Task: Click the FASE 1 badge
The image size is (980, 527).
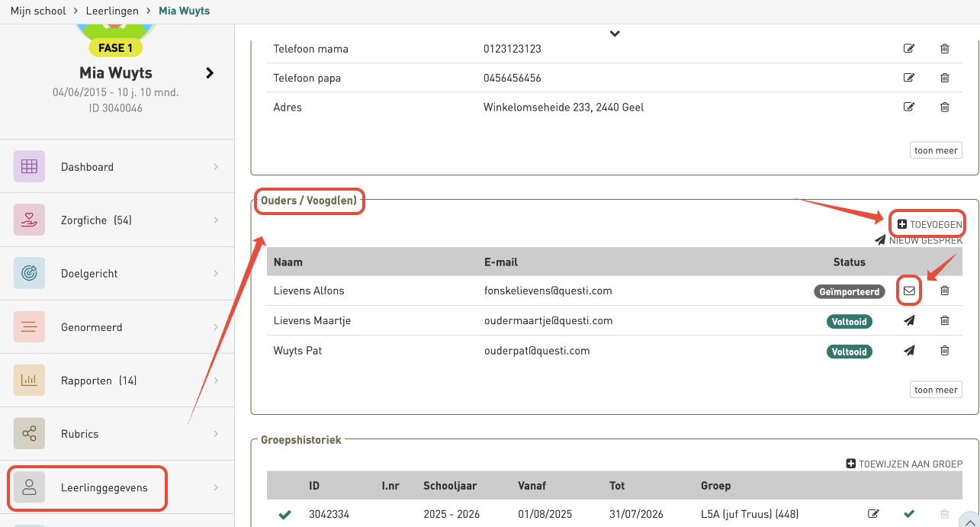Action: tap(115, 48)
